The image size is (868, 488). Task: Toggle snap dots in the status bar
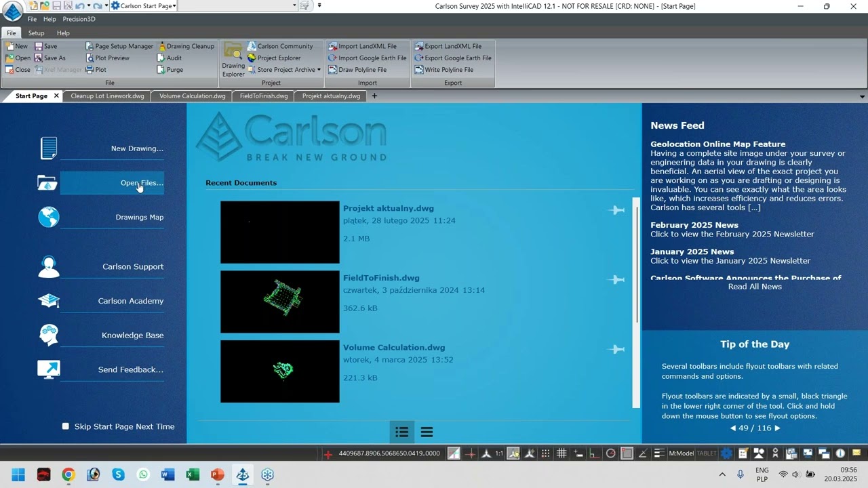pos(545,453)
